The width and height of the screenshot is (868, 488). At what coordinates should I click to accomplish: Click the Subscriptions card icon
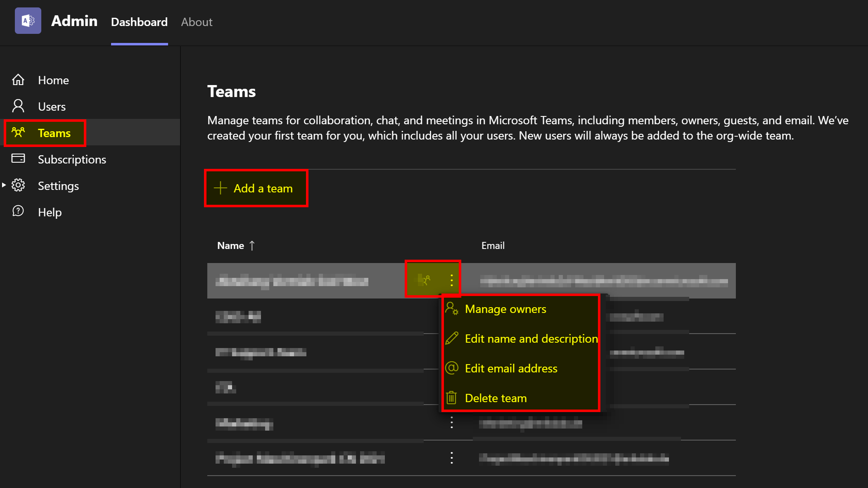tap(18, 159)
